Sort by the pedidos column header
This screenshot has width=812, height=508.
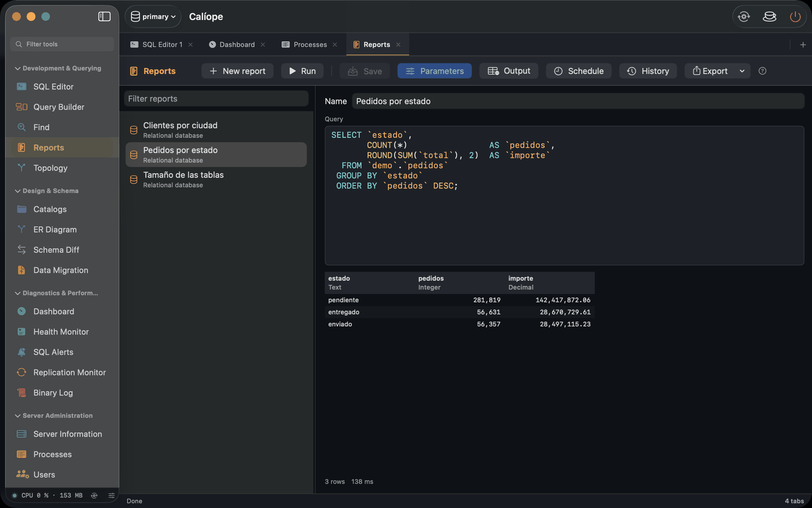(460, 283)
